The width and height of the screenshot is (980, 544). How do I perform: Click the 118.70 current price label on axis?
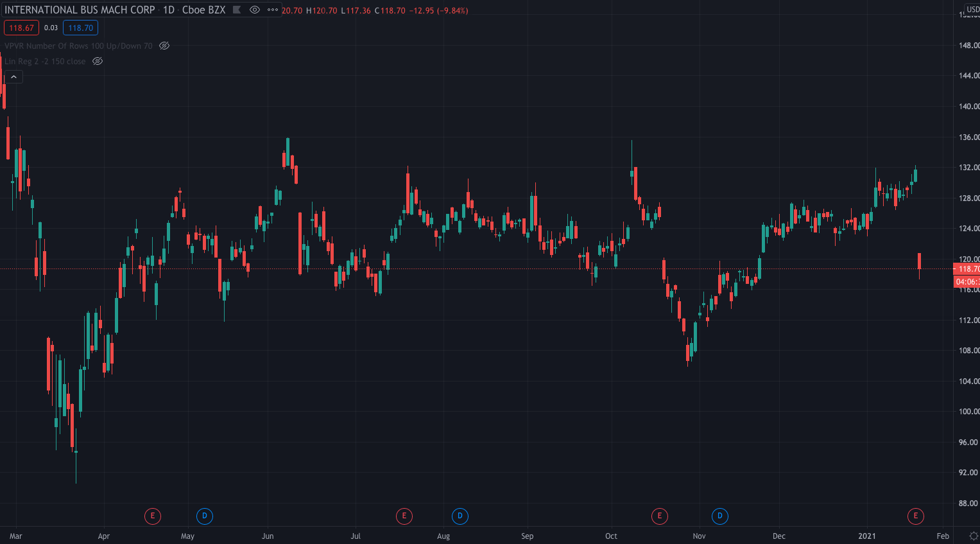(x=967, y=269)
